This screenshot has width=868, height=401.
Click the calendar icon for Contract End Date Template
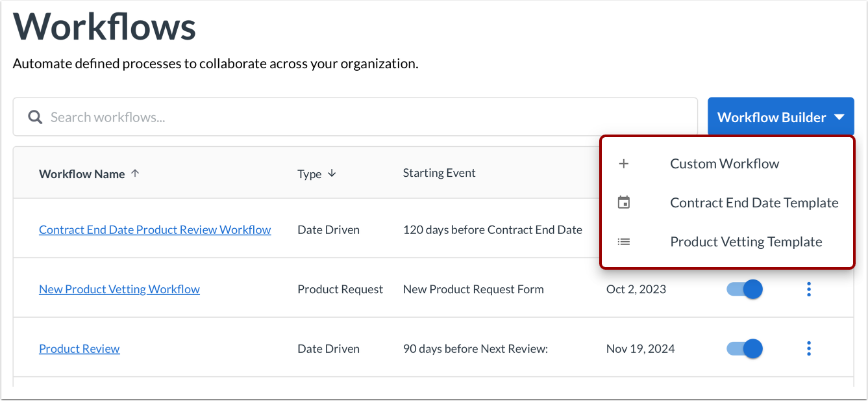[x=623, y=203]
